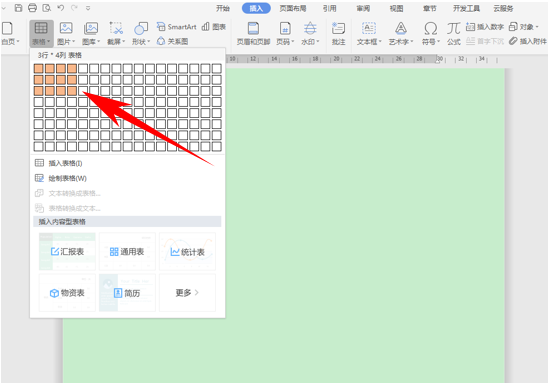The width and height of the screenshot is (548, 383).
Task: Switch to the 云服务 tab
Action: [503, 8]
